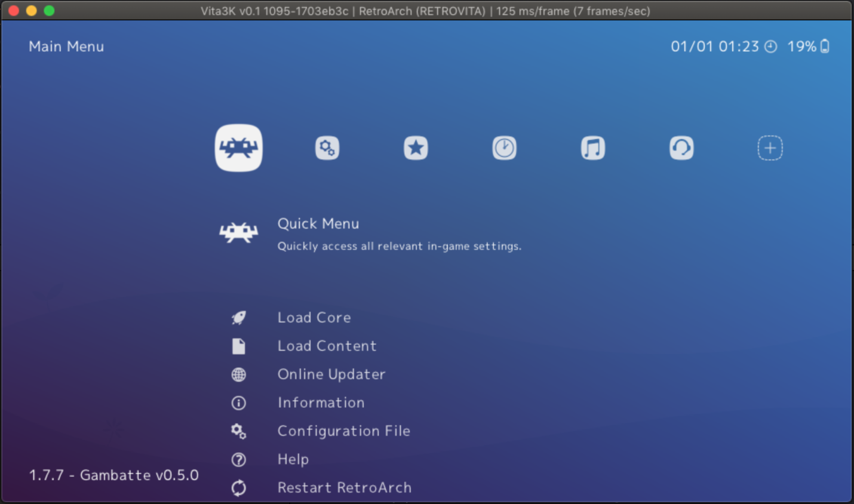The height and width of the screenshot is (504, 854).
Task: Click the Main Menu title text
Action: click(x=66, y=47)
